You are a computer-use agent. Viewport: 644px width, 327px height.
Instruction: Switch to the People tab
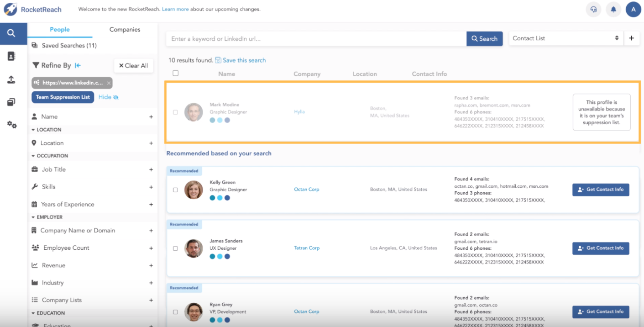click(60, 30)
